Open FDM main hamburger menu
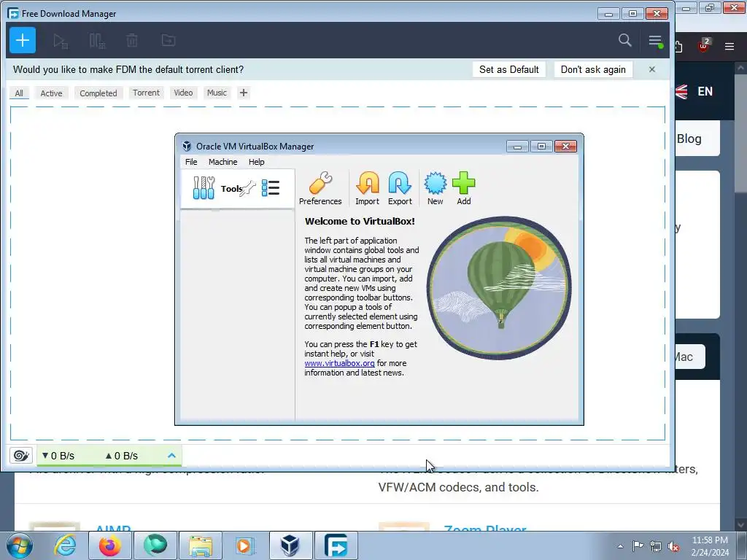This screenshot has width=747, height=560. [x=656, y=41]
